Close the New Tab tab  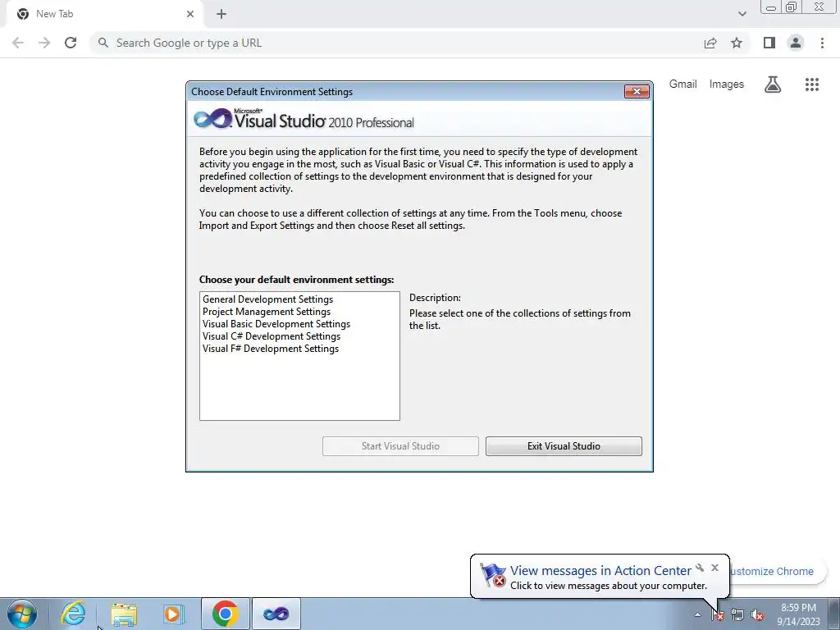(190, 14)
